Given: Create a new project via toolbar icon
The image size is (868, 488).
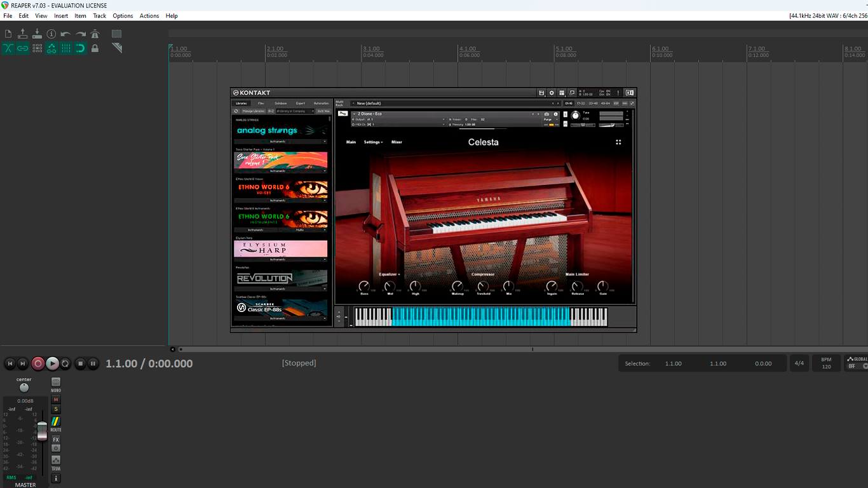Looking at the screenshot, I should [x=8, y=34].
